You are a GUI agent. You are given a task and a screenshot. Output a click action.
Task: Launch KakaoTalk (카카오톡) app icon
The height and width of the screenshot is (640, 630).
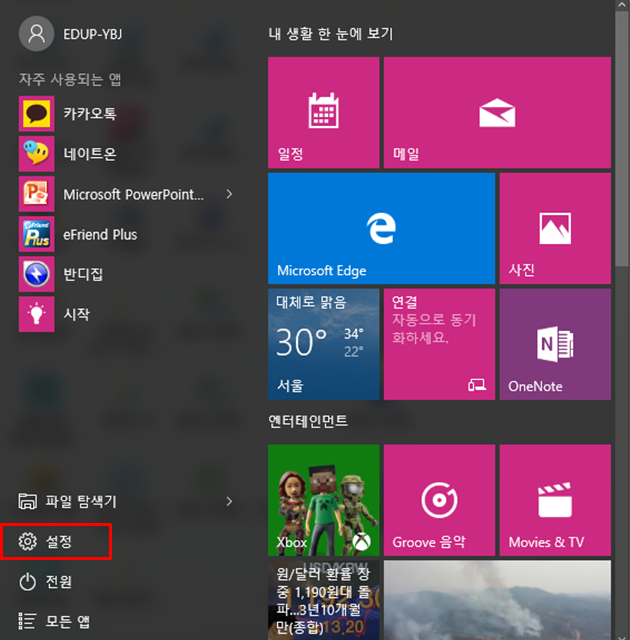pyautogui.click(x=36, y=113)
